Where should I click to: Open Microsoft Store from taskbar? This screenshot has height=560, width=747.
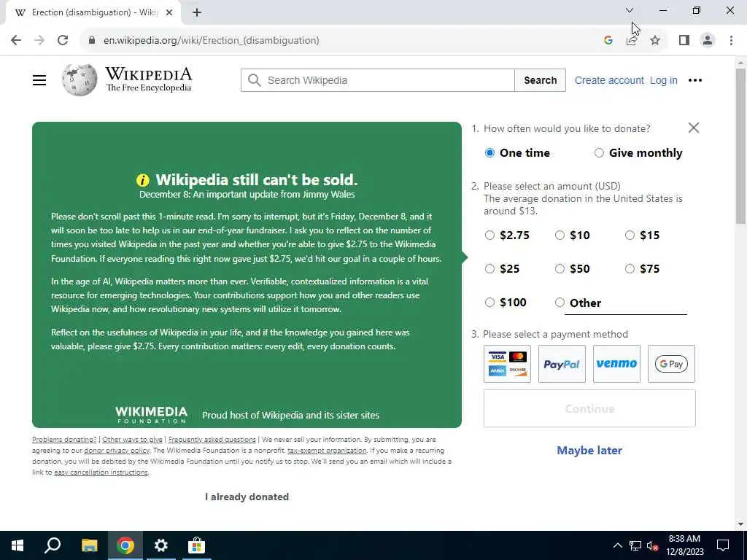pos(196,545)
